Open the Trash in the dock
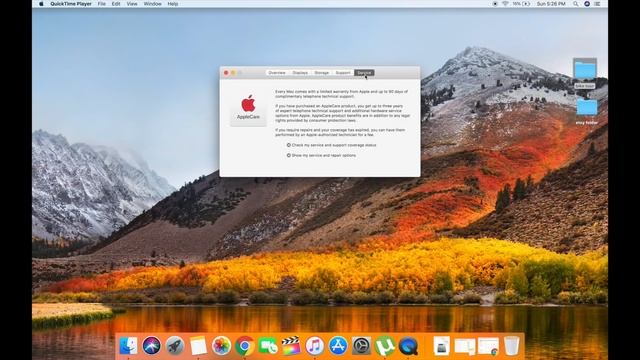This screenshot has width=640, height=360. [x=511, y=346]
